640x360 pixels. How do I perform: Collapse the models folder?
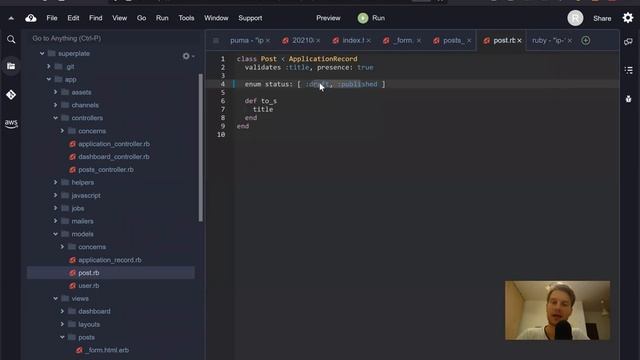click(x=56, y=234)
